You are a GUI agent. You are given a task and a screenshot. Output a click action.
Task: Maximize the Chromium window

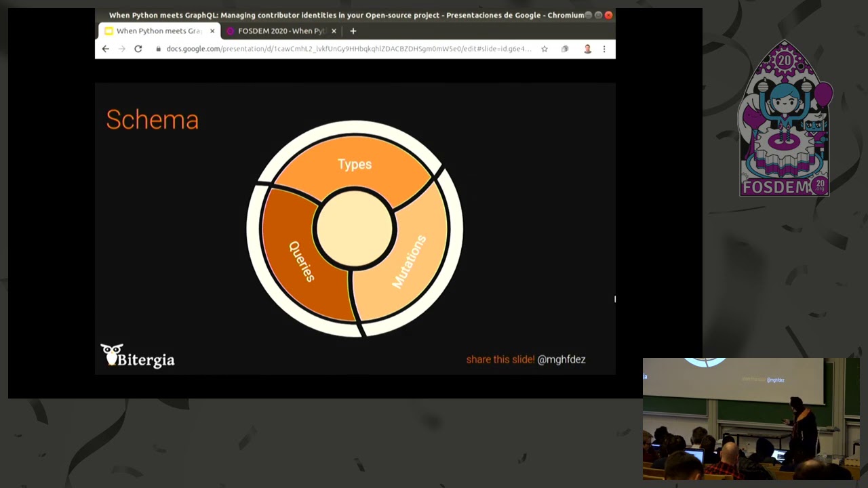598,15
